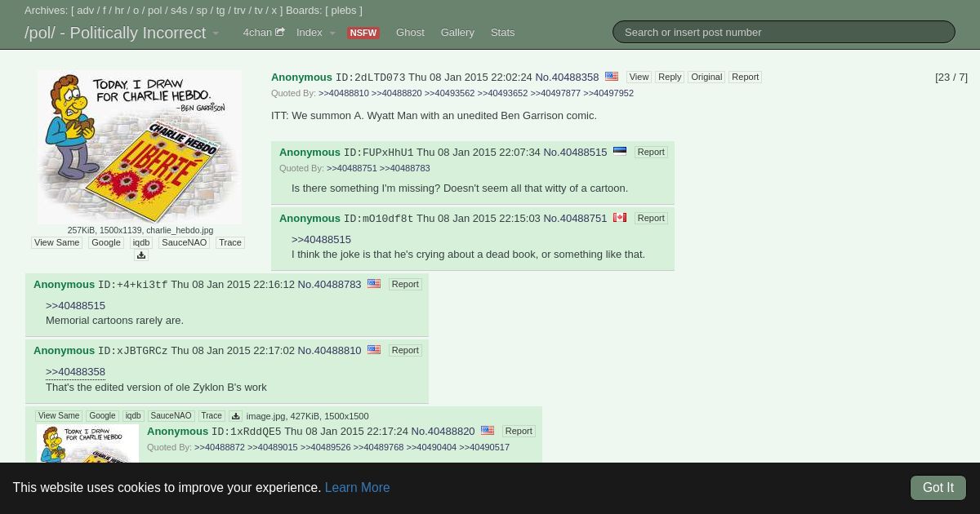Follow quoted-by link >>40490517
This screenshot has width=980, height=514.
(x=484, y=447)
